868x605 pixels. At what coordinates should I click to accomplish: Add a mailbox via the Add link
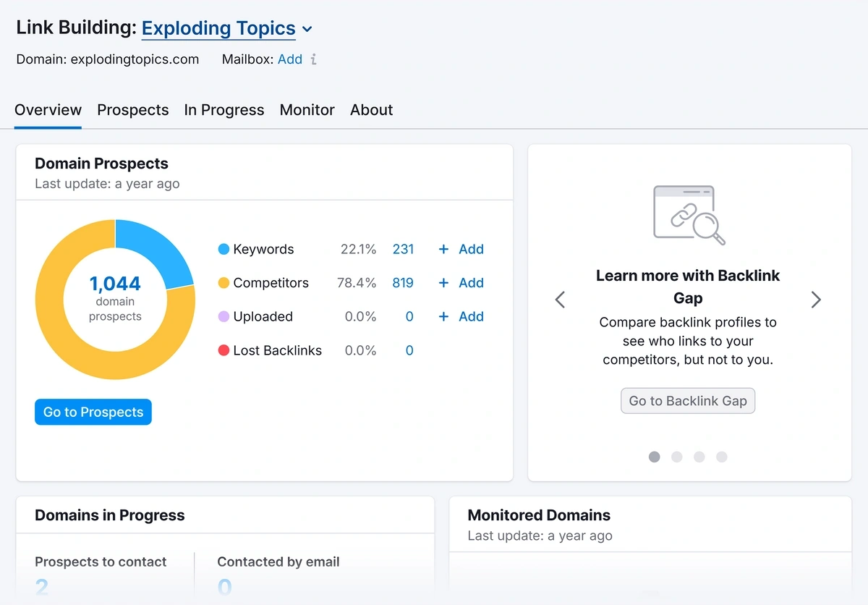pyautogui.click(x=290, y=59)
